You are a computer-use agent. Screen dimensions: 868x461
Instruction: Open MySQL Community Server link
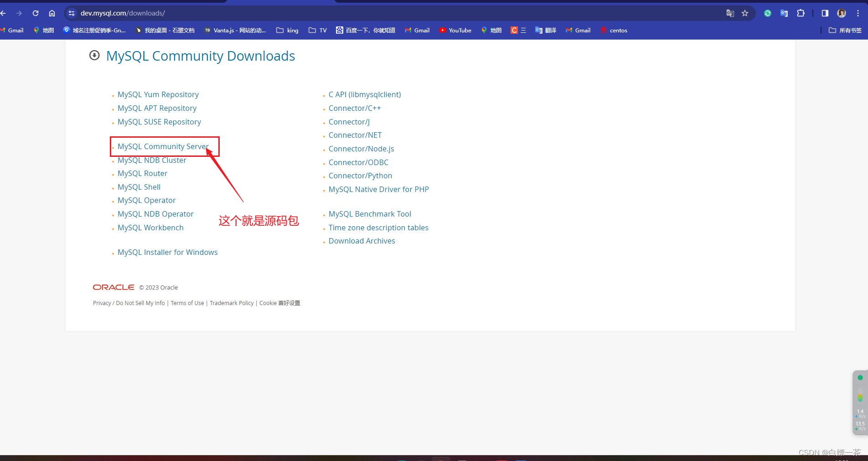coord(163,146)
